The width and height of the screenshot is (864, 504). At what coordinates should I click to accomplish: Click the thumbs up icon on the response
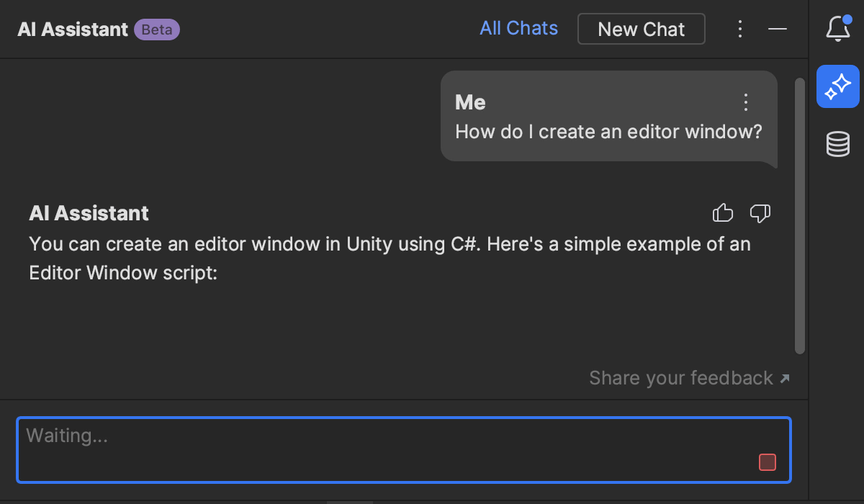coord(722,213)
